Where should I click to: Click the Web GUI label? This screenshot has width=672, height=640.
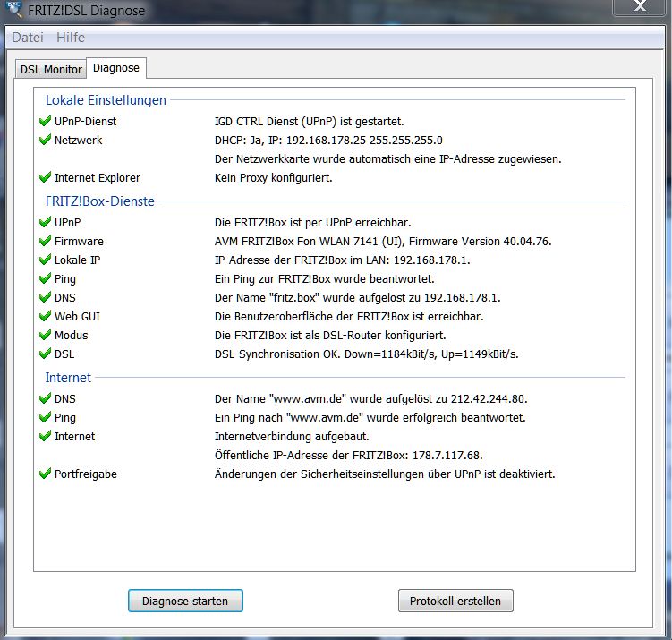tap(77, 317)
